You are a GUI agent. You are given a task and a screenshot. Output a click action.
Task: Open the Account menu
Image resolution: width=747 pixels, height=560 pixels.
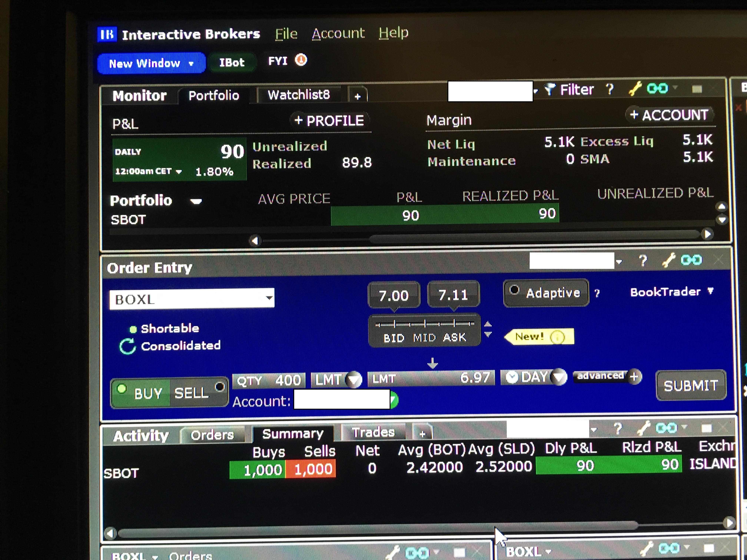click(x=338, y=33)
